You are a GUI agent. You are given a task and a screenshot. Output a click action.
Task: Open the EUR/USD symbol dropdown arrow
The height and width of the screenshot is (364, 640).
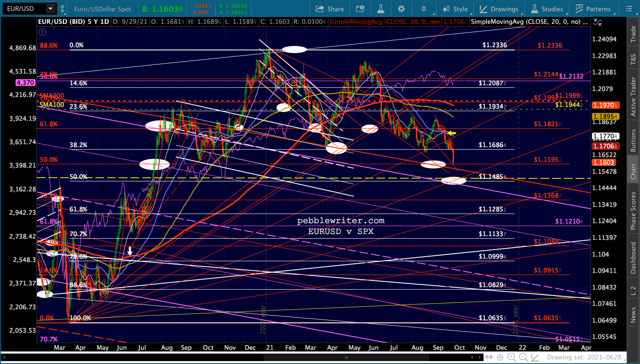pyautogui.click(x=50, y=9)
